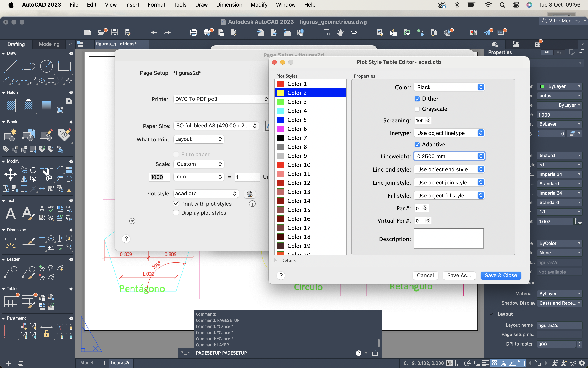The height and width of the screenshot is (368, 588).
Task: Click help button in Plot Style Table Editor
Action: coord(281,276)
